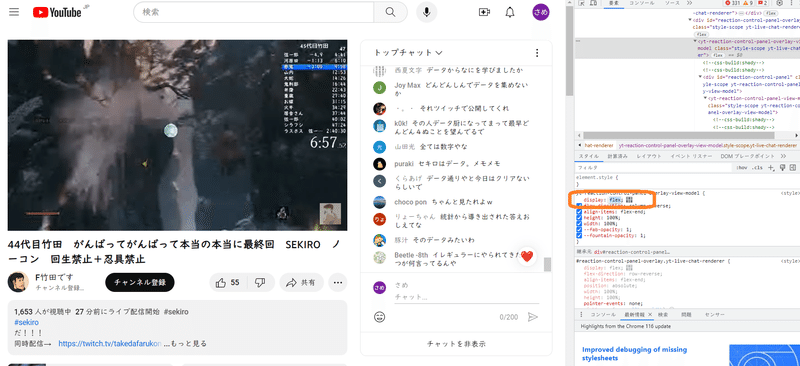The image size is (800, 366).
Task: Collapse the selected yt-reaction-control-panel-overlay-view-model node
Action: [695, 40]
